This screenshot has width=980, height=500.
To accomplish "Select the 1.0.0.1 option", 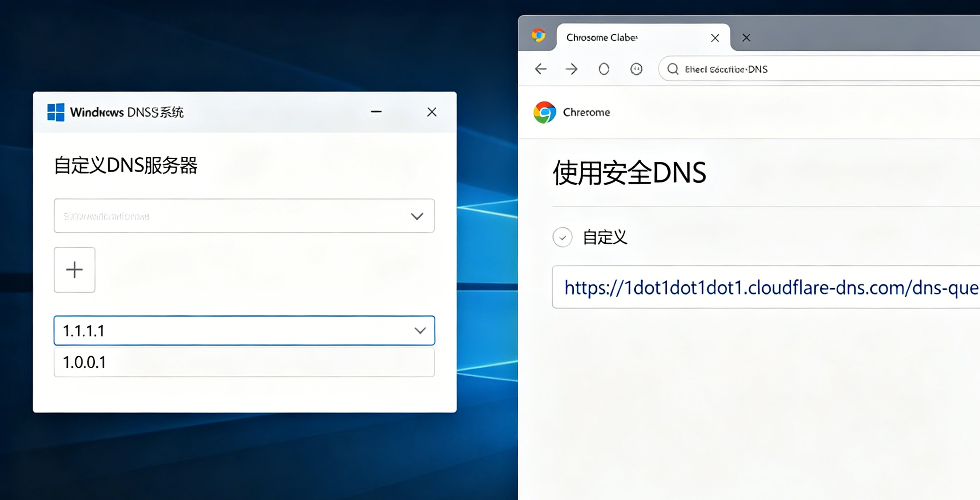I will click(x=244, y=362).
